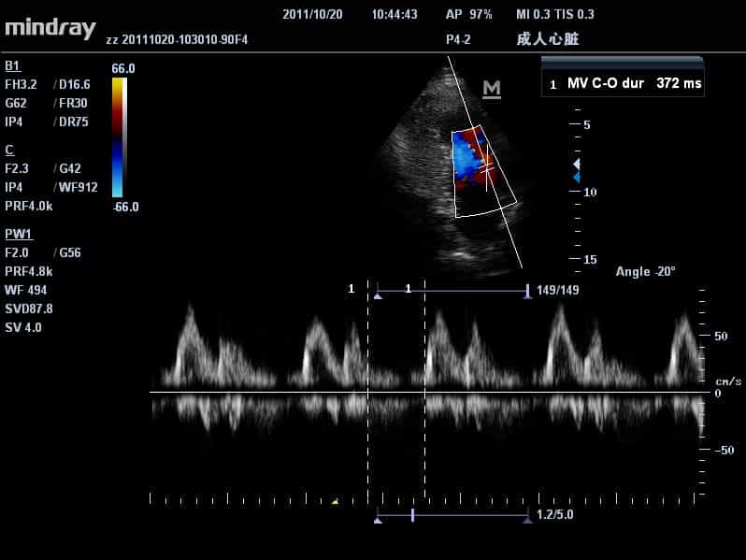
Task: Click the P4-2 probe label
Action: [458, 39]
